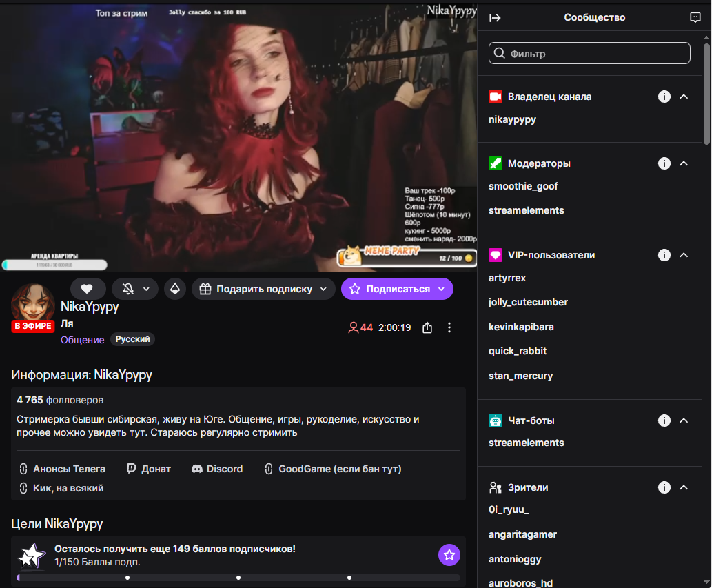Open GoodGame (если бан тут) link

coord(333,469)
